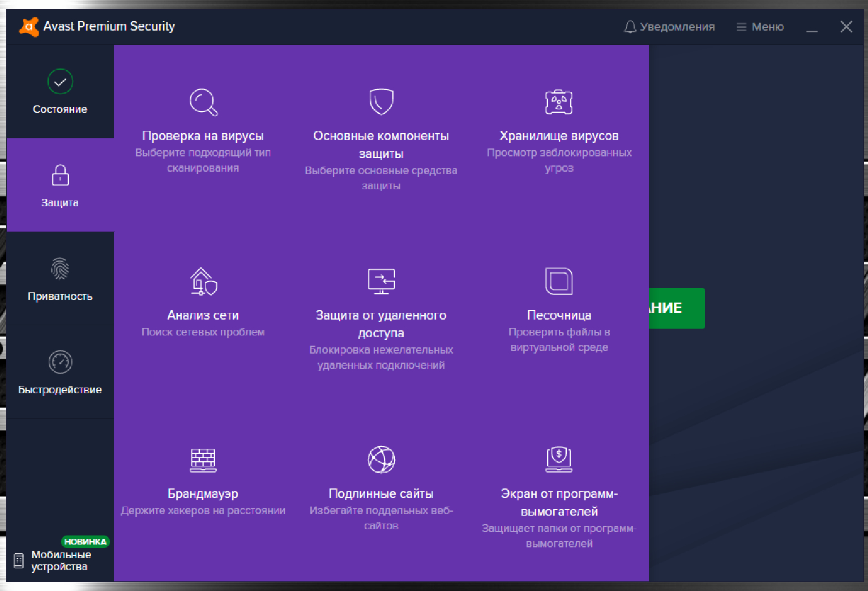Click the partly hidden green button
This screenshot has height=591, width=868.
tap(677, 308)
